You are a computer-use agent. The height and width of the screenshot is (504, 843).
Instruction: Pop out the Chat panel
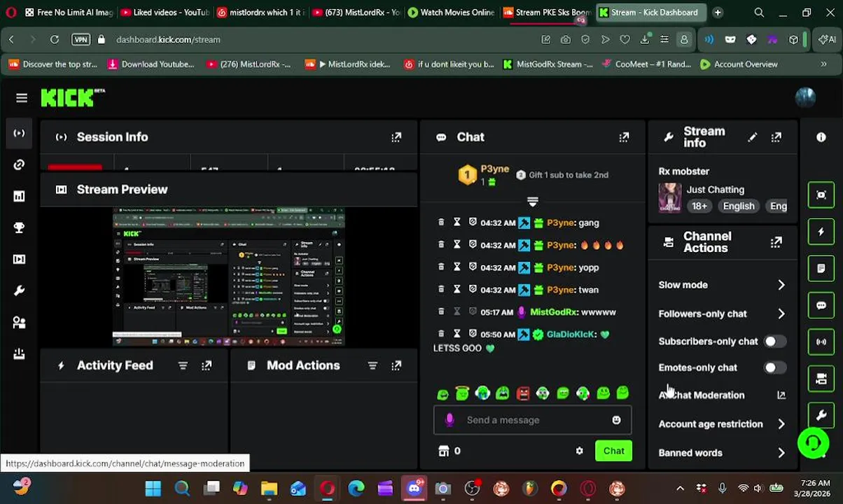[624, 137]
